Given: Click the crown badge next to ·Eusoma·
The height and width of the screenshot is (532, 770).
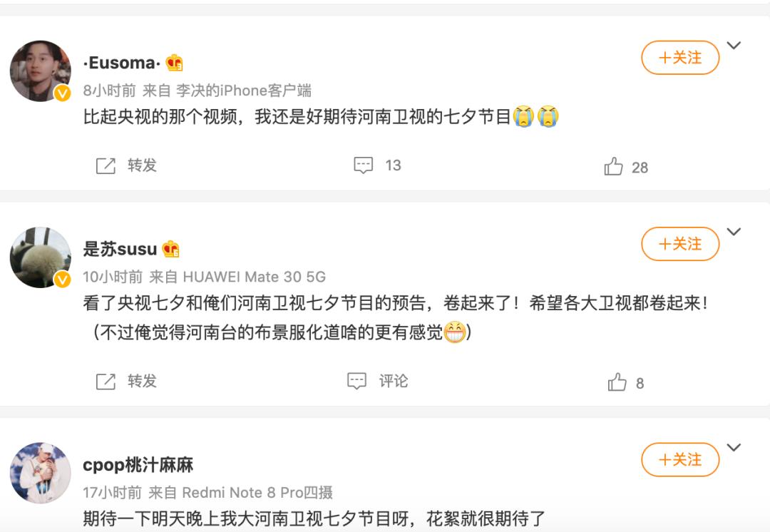Looking at the screenshot, I should coord(175,63).
